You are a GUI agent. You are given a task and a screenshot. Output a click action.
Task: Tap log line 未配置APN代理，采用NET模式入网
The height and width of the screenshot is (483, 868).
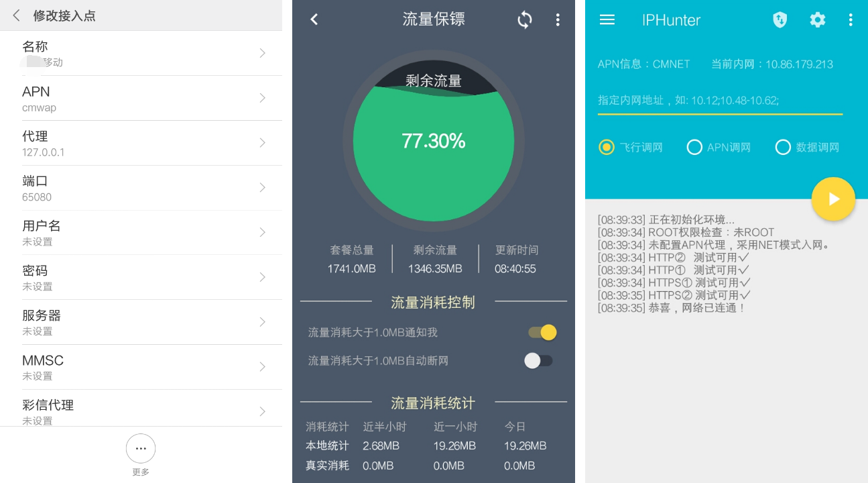pyautogui.click(x=715, y=245)
